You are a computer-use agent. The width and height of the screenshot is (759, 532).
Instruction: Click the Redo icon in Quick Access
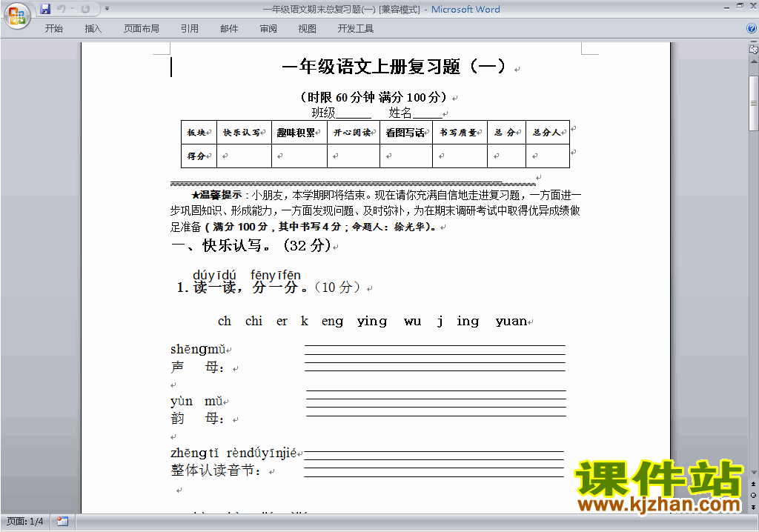coord(86,9)
